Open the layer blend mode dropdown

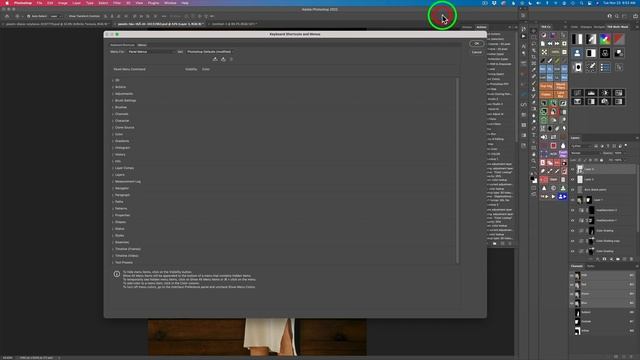585,153
